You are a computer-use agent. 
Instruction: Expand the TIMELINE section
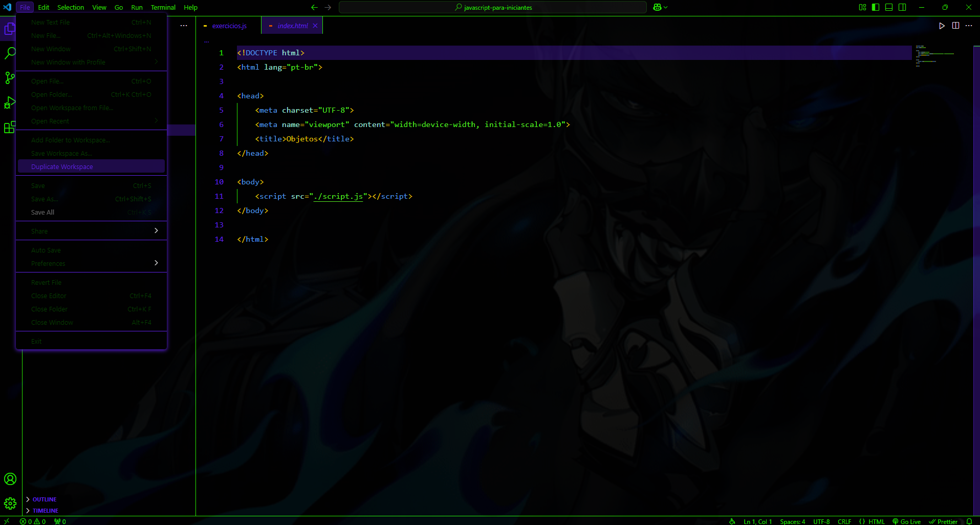coord(46,511)
